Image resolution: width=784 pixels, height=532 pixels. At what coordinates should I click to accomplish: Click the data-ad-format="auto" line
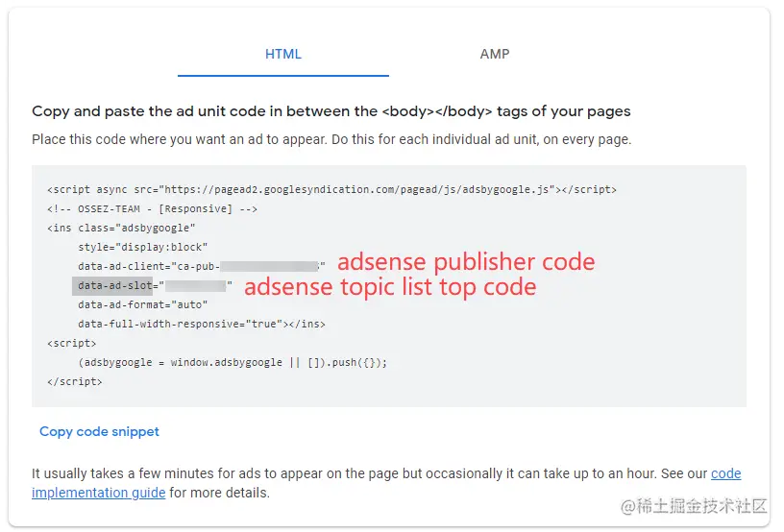point(142,304)
